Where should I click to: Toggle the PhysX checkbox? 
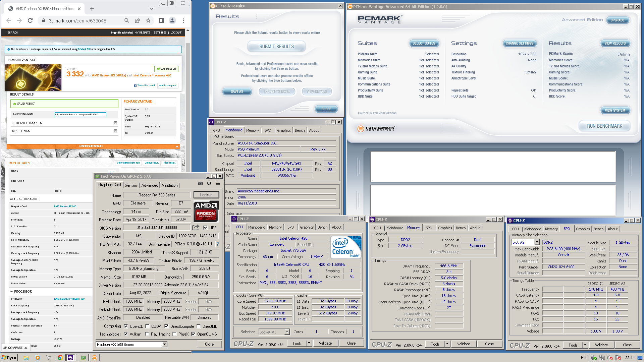tap(174, 334)
